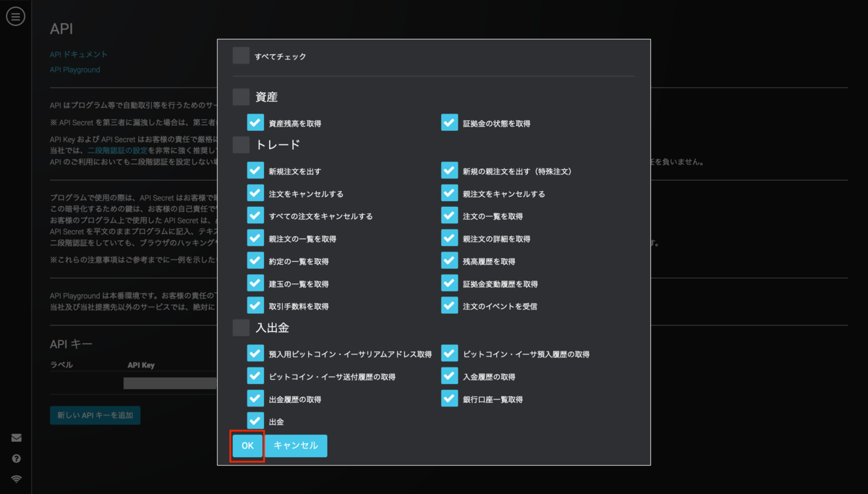
Task: Uncheck the 新規注文を出す permission
Action: tap(255, 170)
